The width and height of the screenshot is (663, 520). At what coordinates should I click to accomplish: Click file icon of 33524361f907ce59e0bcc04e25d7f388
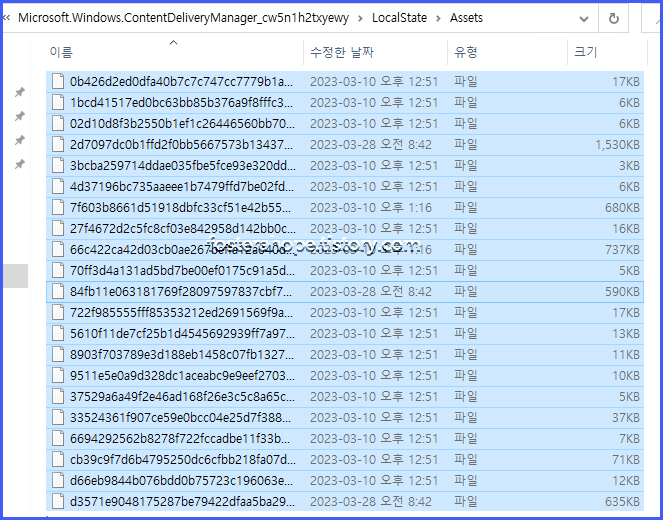click(58, 418)
